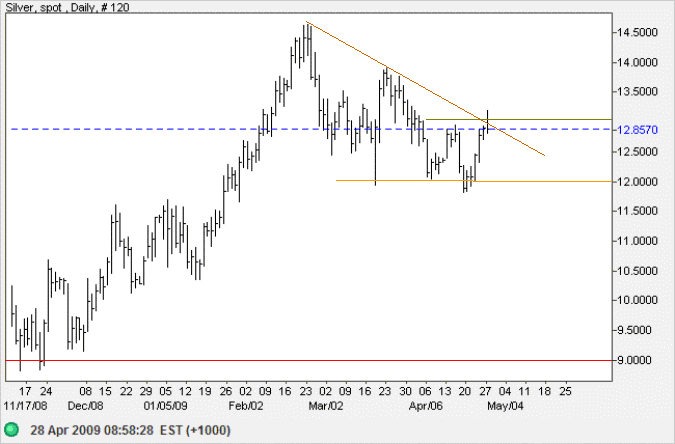
Task: Select the red support line at 9.0000
Action: [309, 360]
